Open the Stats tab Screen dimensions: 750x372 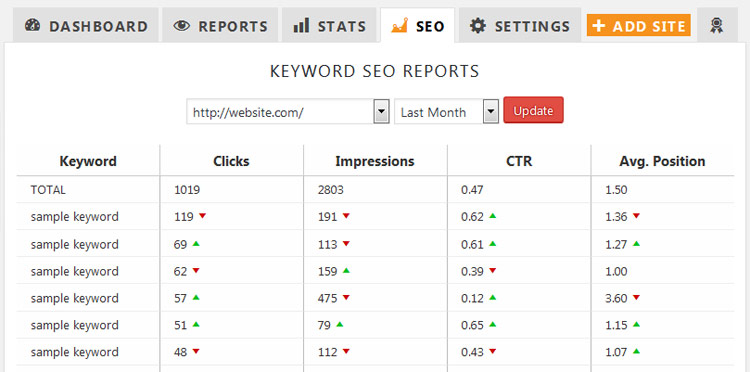click(x=329, y=25)
